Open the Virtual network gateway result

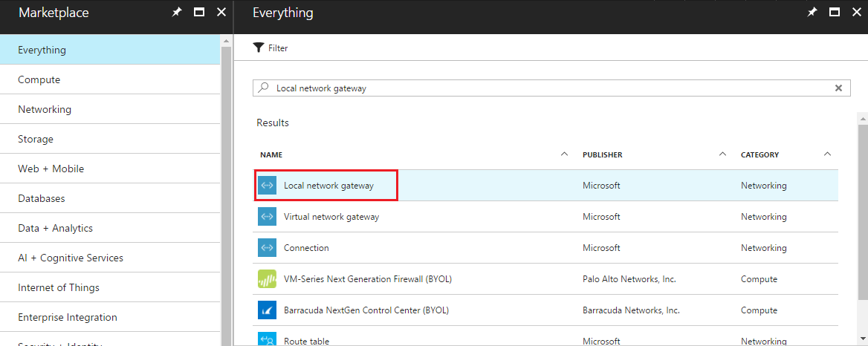[331, 217]
